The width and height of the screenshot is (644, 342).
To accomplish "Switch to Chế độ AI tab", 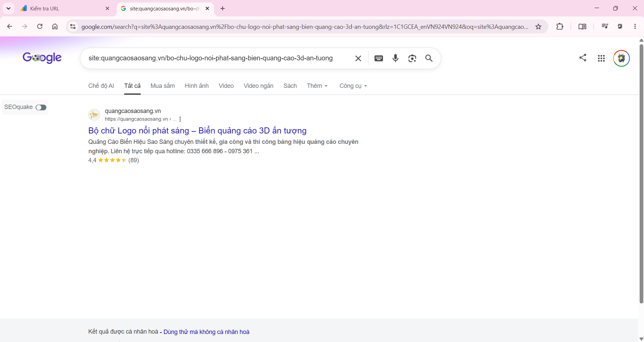I will pyautogui.click(x=101, y=86).
